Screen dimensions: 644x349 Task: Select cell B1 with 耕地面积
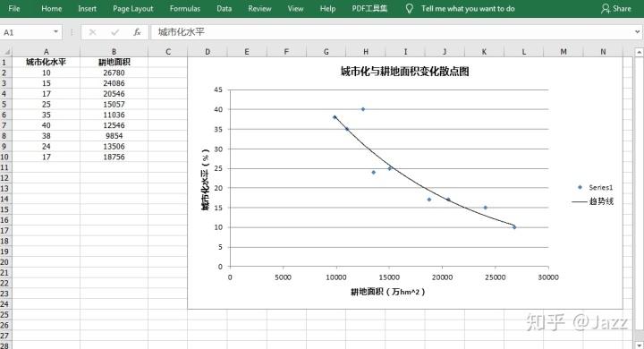[x=114, y=62]
